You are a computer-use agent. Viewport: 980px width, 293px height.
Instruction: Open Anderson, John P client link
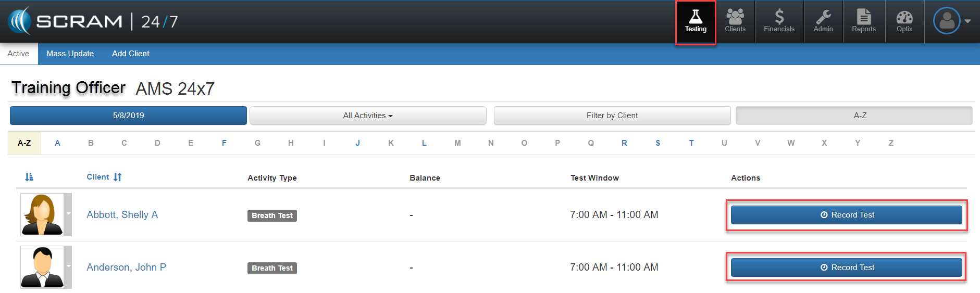(126, 267)
